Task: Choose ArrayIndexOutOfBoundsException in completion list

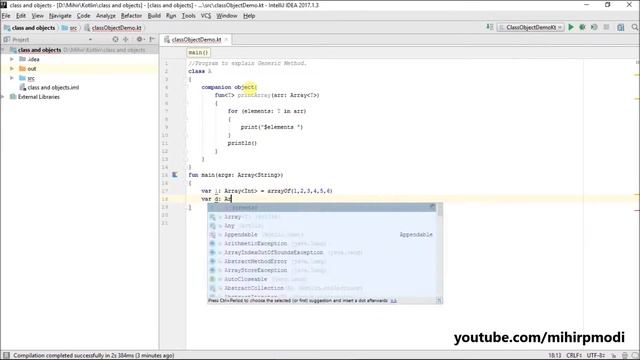Action: click(x=322, y=253)
